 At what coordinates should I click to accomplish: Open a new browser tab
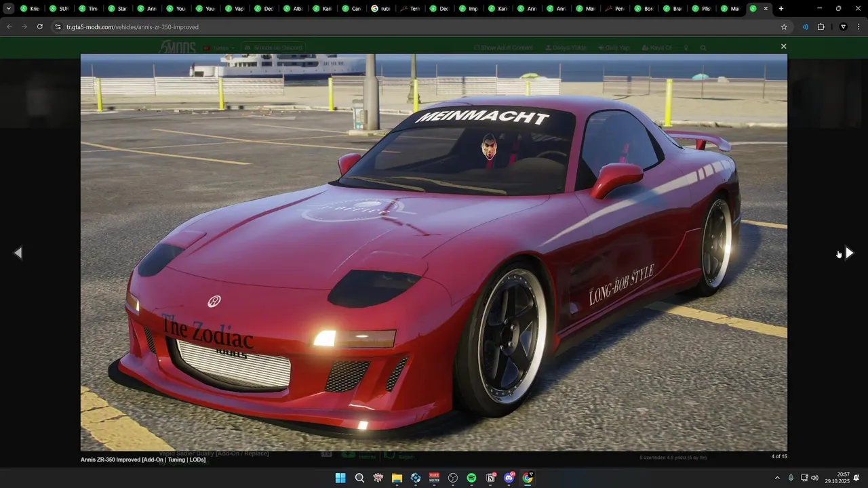[781, 8]
